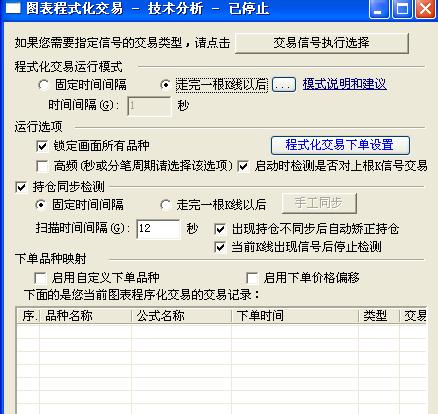Enable 启用下单价格偏移 checkbox
This screenshot has height=414, width=438.
pos(252,278)
